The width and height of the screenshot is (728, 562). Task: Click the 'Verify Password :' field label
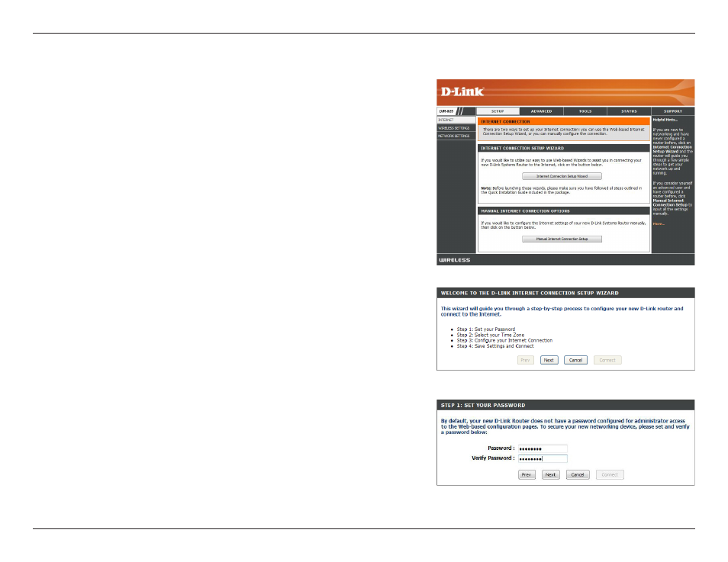tap(493, 458)
